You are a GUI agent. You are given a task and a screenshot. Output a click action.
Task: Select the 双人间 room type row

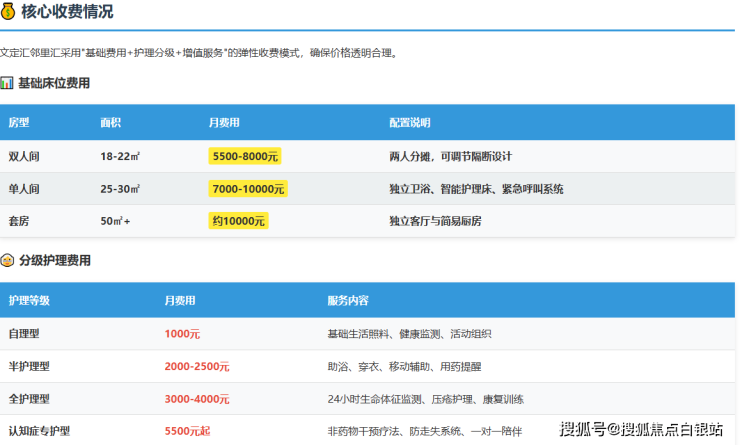click(x=23, y=157)
